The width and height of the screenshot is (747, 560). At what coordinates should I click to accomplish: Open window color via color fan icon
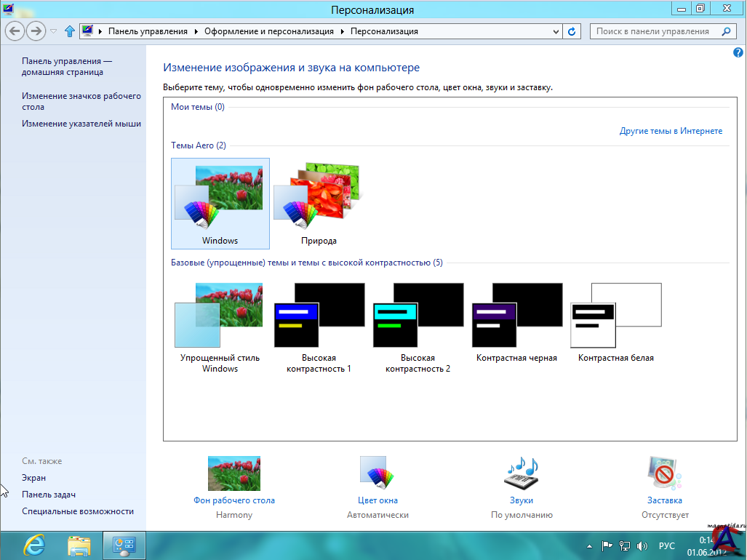coord(378,473)
